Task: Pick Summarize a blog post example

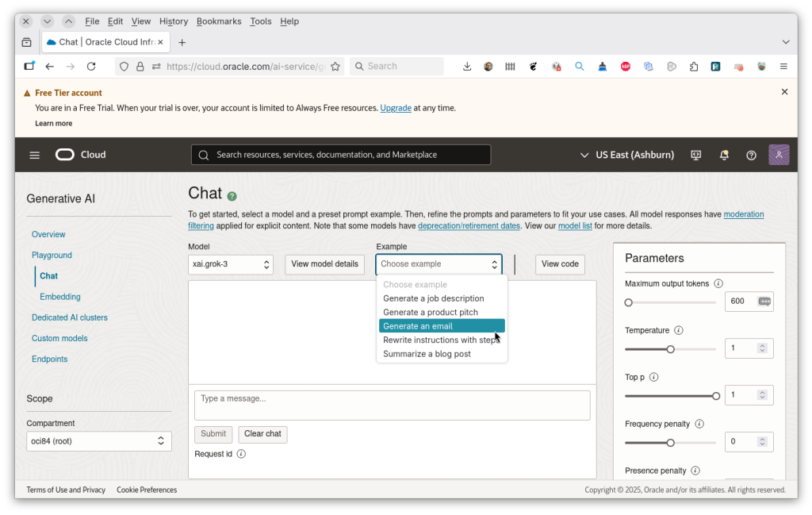Action: [x=442, y=354]
